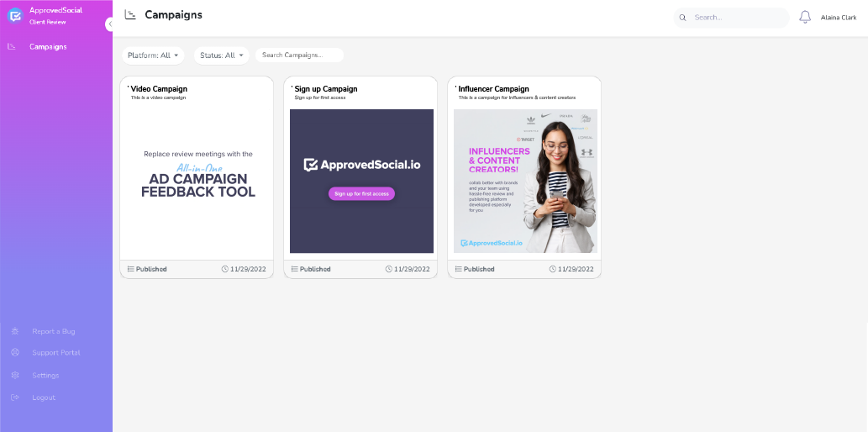868x432 pixels.
Task: Open the Sign up Campaign preview image
Action: point(361,181)
